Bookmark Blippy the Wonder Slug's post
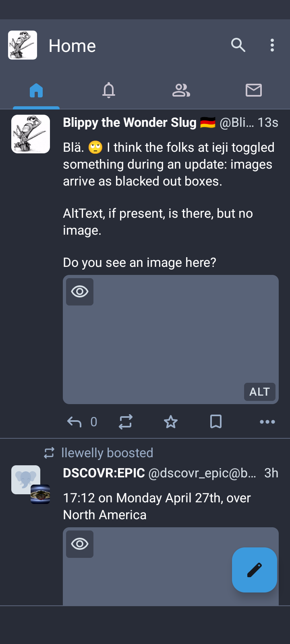Screen dimensions: 290x644 (216, 422)
